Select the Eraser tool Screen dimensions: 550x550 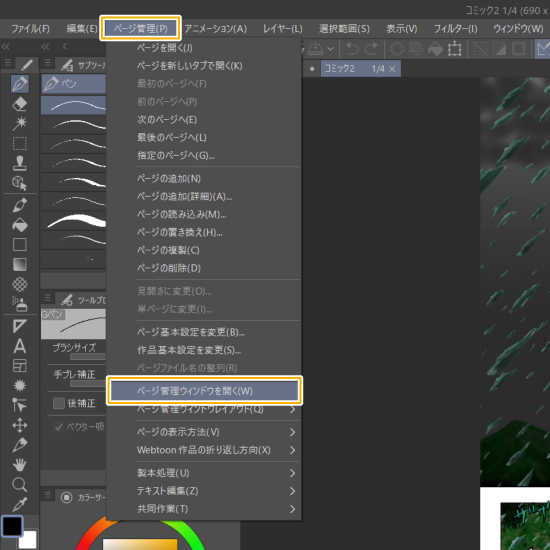click(20, 104)
